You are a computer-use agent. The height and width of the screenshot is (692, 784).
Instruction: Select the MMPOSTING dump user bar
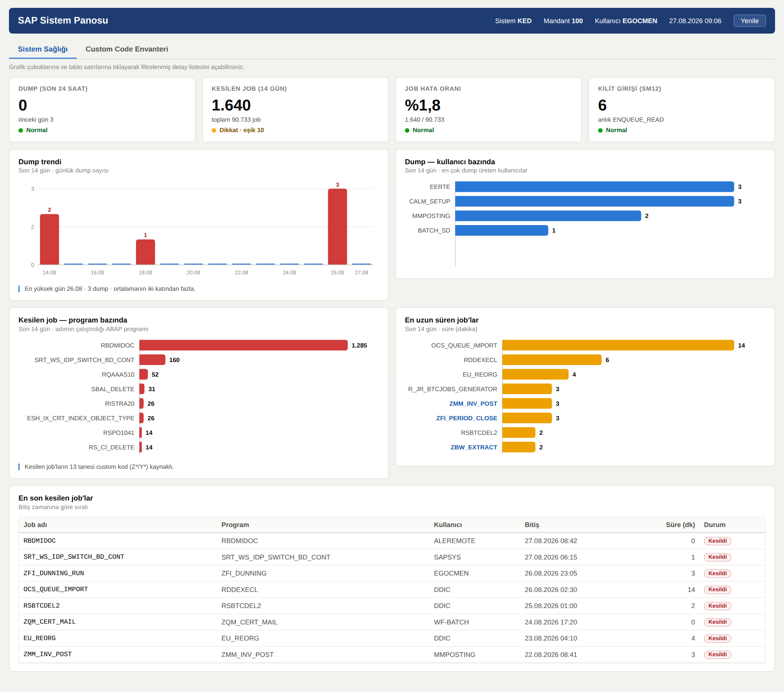pos(548,216)
